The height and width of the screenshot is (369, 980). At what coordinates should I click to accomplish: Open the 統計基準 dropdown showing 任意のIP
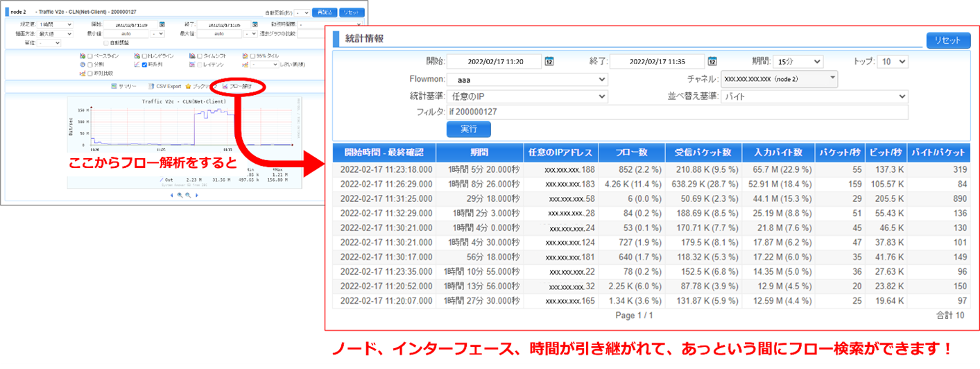[x=527, y=96]
